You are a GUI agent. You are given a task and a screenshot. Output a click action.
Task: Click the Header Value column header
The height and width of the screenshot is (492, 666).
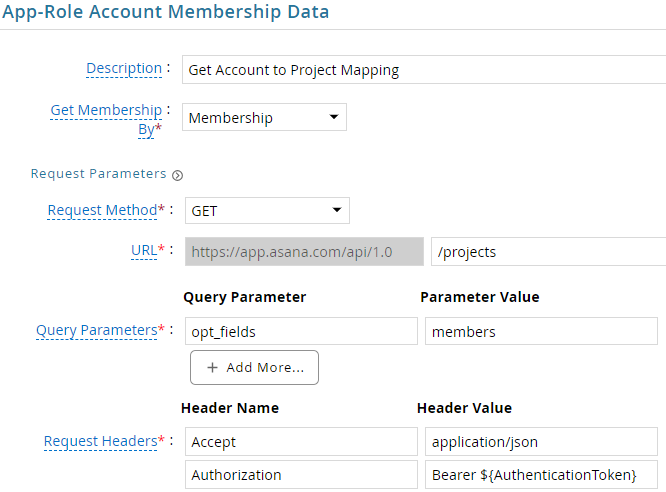point(464,408)
